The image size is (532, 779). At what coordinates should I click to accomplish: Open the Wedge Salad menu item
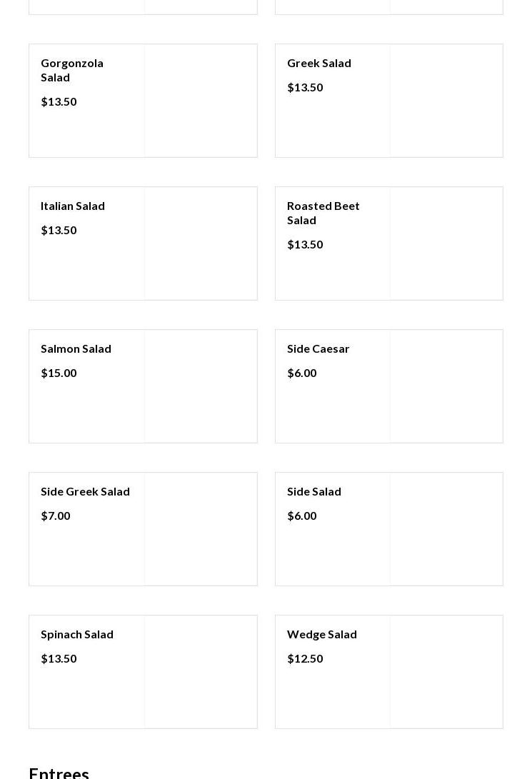tap(322, 634)
